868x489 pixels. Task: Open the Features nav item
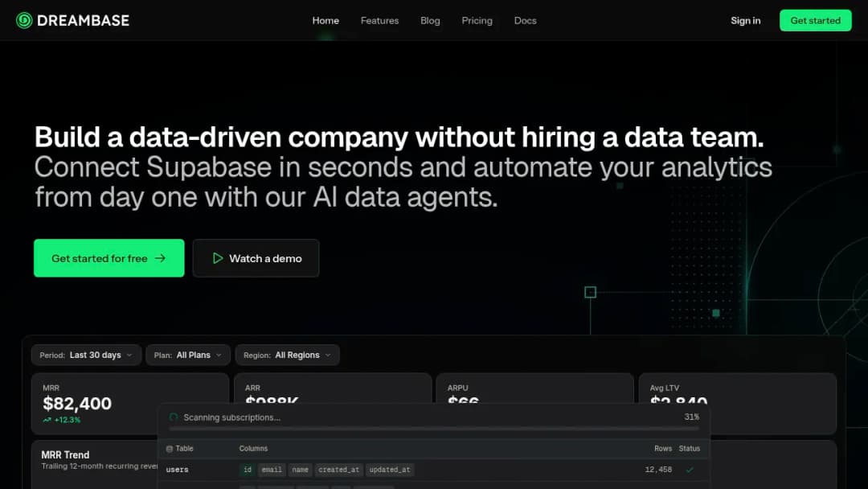pos(379,20)
